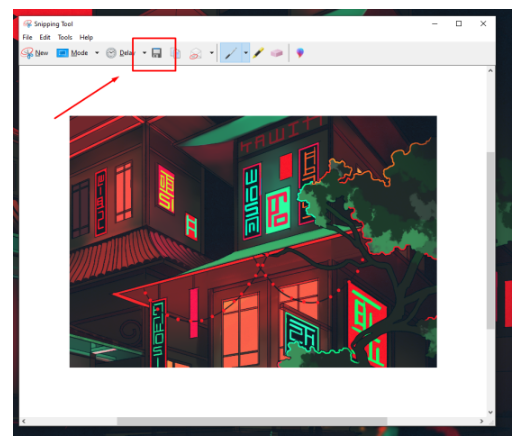Expand the Delay dropdown arrow
This screenshot has height=438, width=518.
click(x=144, y=53)
